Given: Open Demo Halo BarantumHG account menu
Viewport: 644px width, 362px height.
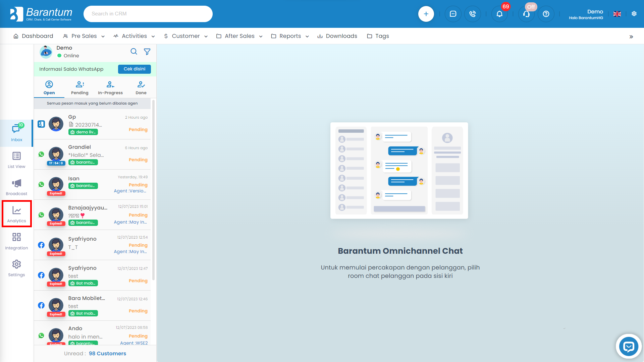Looking at the screenshot, I should coord(586,14).
